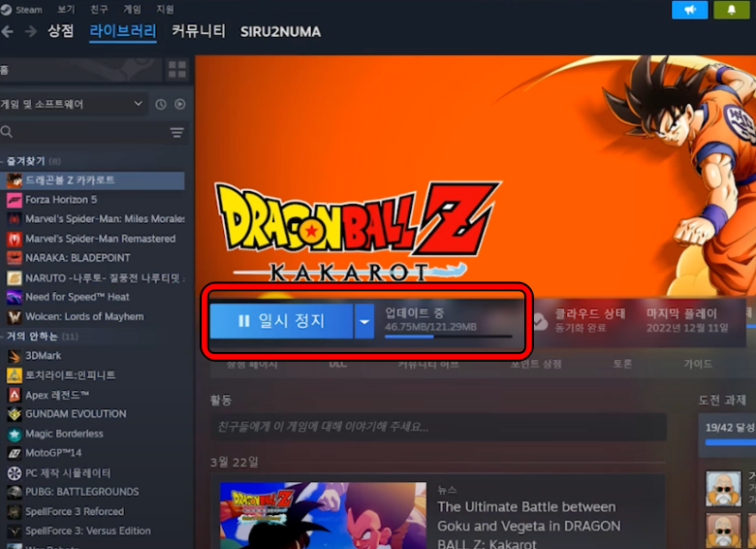The height and width of the screenshot is (549, 756).
Task: Open the 친구 menu
Action: pyautogui.click(x=99, y=9)
